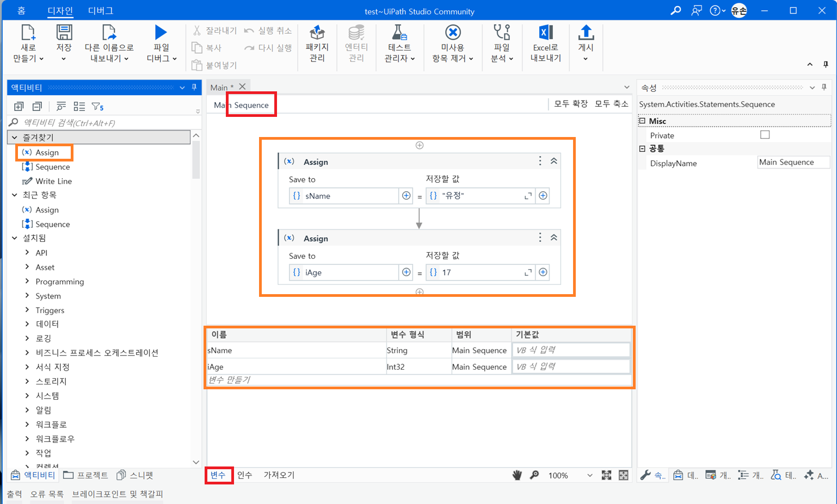The height and width of the screenshot is (504, 837).
Task: Click the 새로 만들기 icon
Action: (28, 33)
